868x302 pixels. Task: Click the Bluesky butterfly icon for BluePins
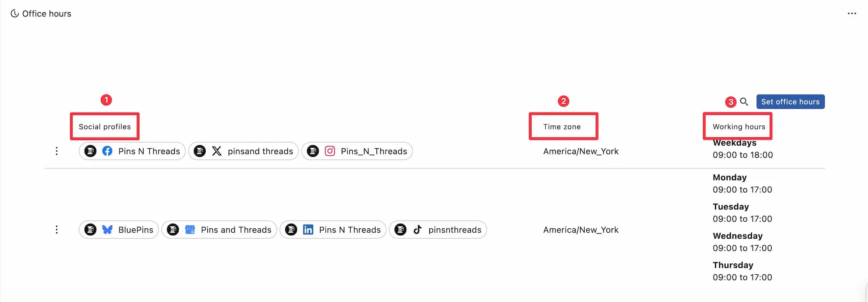click(107, 230)
